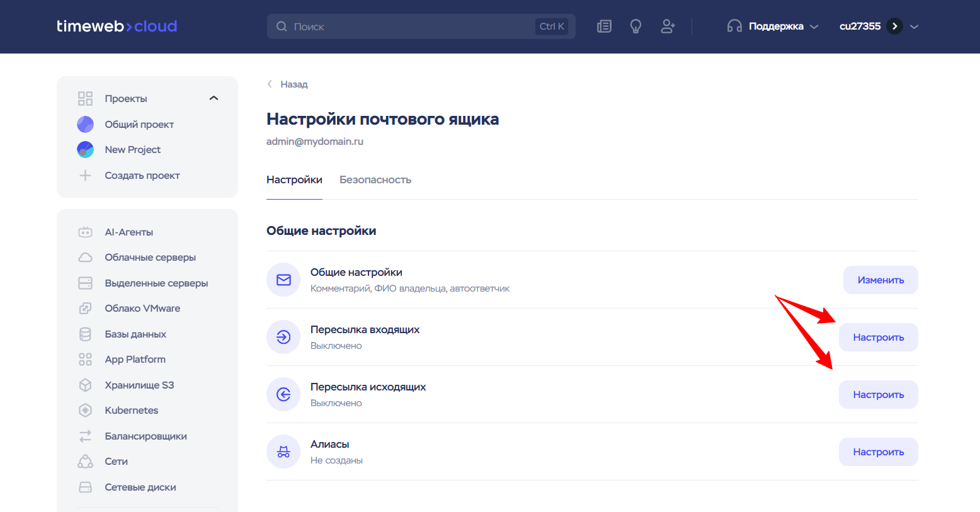Image resolution: width=980 pixels, height=512 pixels.
Task: Click the news feed icon in header
Action: pyautogui.click(x=604, y=26)
